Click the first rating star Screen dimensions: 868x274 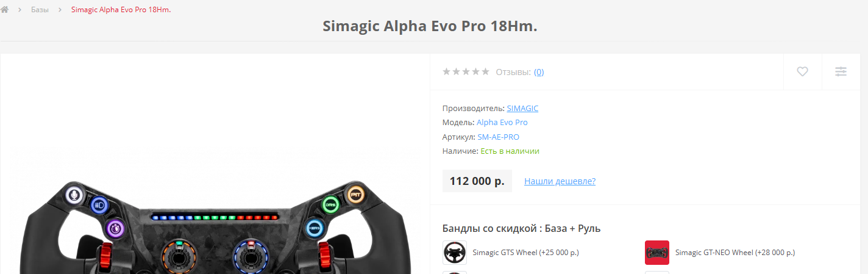click(x=446, y=71)
